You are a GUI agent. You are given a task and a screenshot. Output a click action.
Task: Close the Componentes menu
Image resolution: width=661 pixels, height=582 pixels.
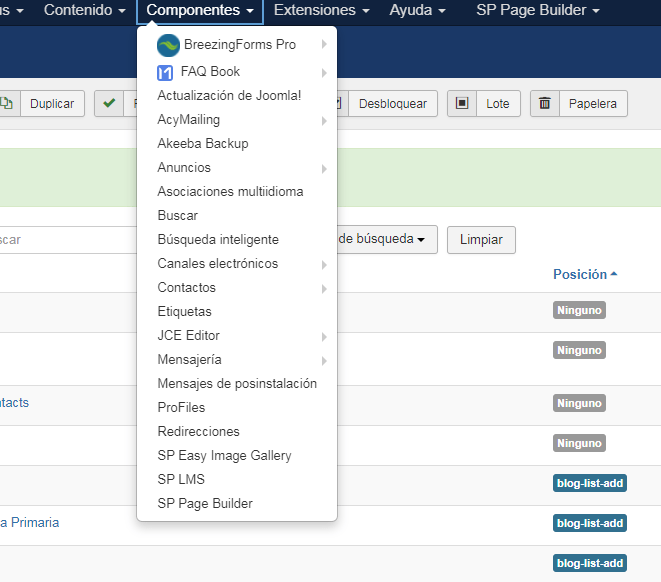click(x=200, y=10)
